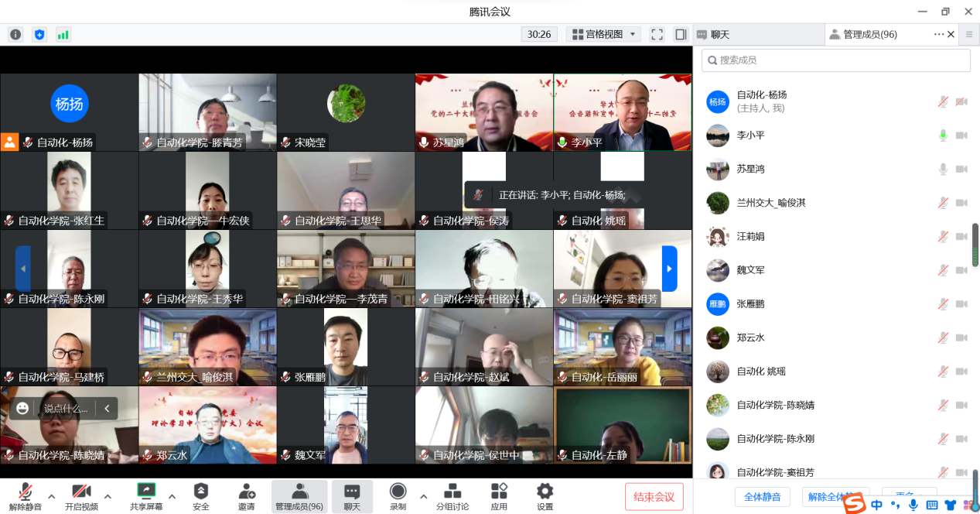Toggle unmute microphone (解除静音)
The height and width of the screenshot is (514, 980).
(26, 492)
